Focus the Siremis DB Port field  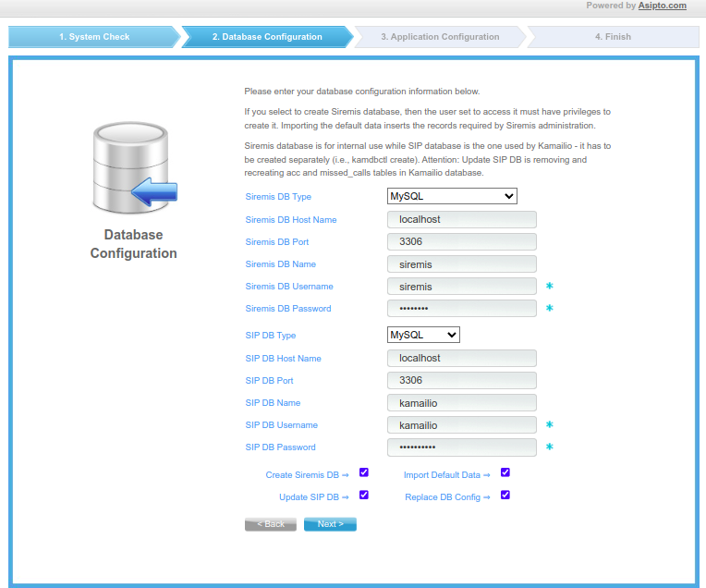(462, 241)
